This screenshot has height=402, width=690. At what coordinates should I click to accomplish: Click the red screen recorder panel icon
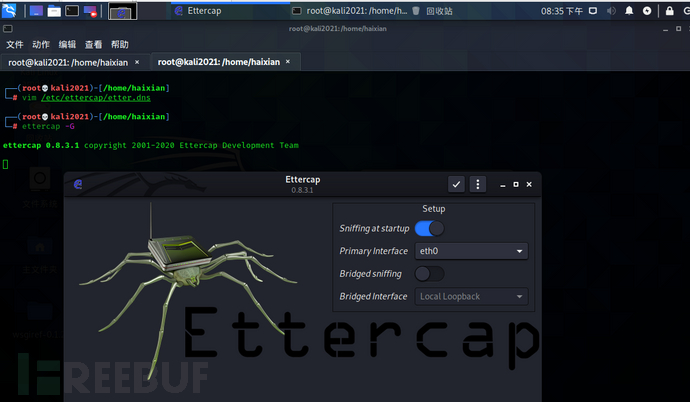90,11
